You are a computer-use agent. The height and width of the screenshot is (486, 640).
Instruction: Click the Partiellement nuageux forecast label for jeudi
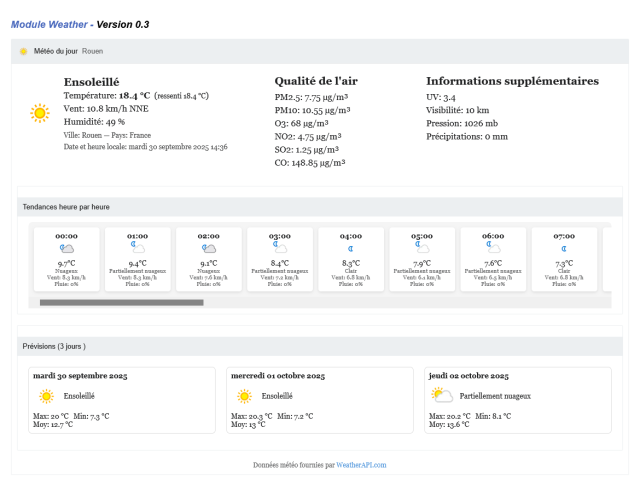[x=495, y=396]
